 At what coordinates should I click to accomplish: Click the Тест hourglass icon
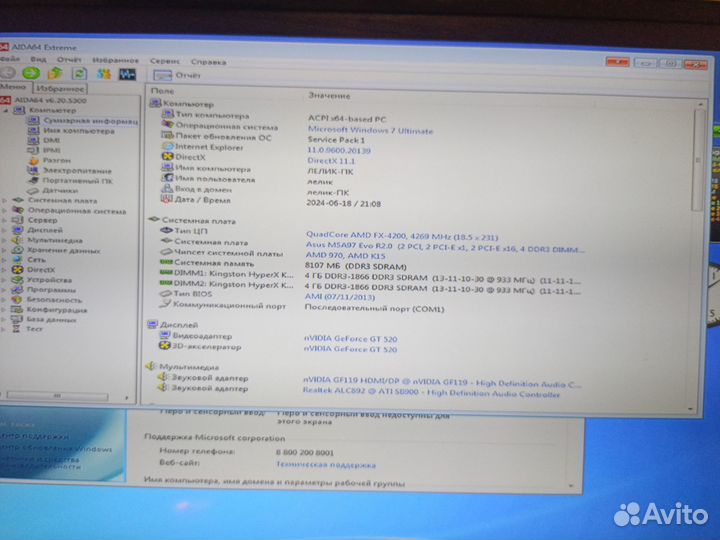coord(17,329)
